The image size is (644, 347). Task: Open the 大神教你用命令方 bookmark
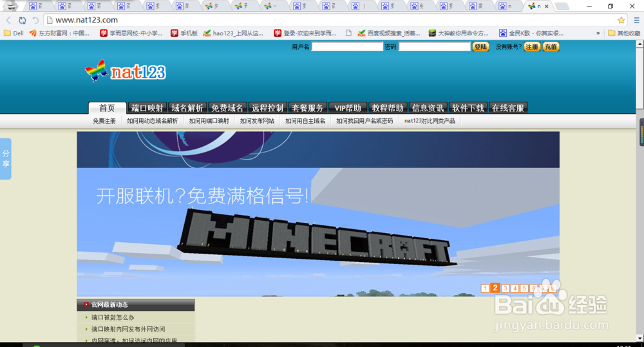point(459,33)
